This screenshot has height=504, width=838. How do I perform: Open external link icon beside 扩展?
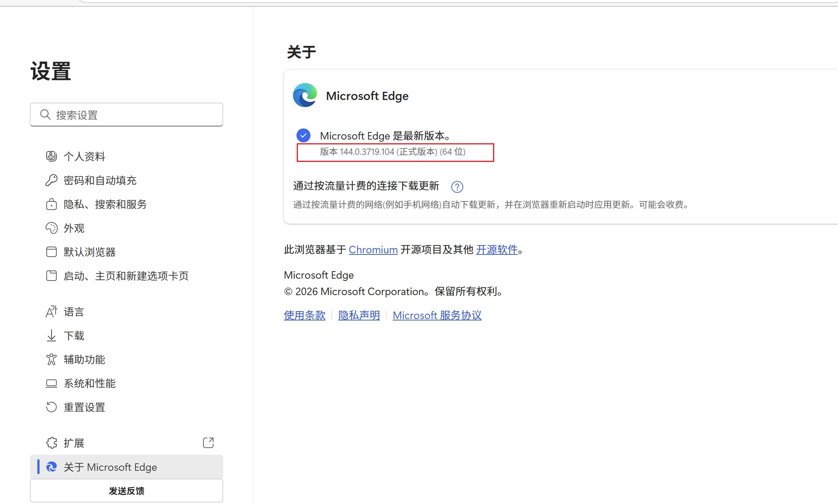(208, 443)
